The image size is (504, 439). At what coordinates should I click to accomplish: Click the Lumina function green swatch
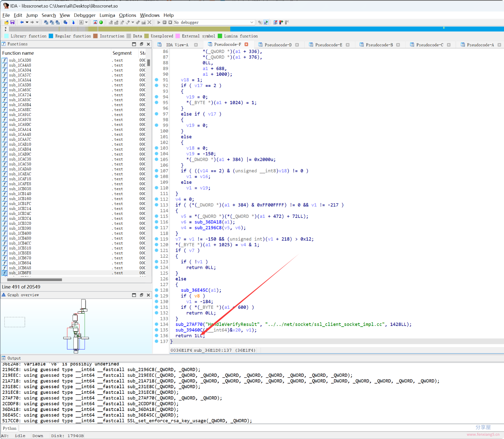(220, 36)
